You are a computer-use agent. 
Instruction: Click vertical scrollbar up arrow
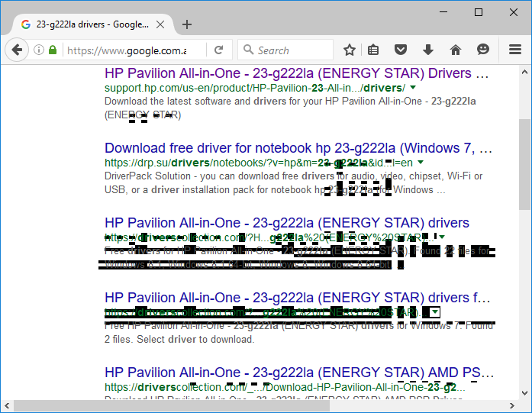point(524,72)
